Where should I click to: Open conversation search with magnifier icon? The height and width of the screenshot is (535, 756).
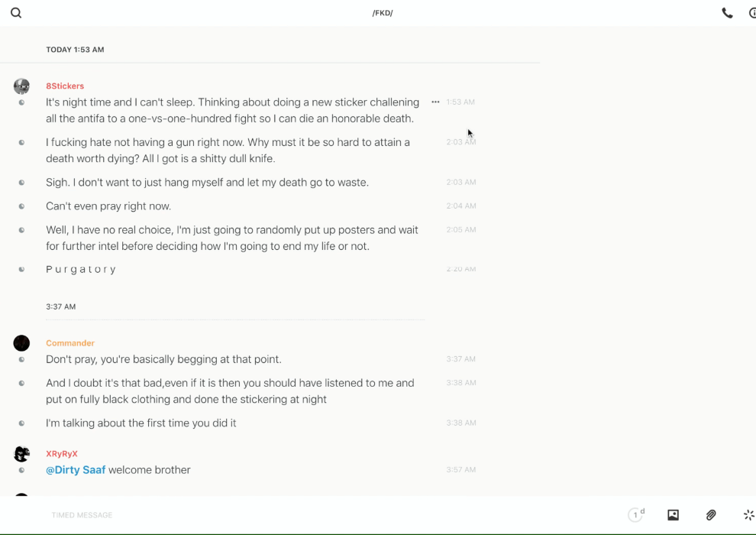pos(16,13)
